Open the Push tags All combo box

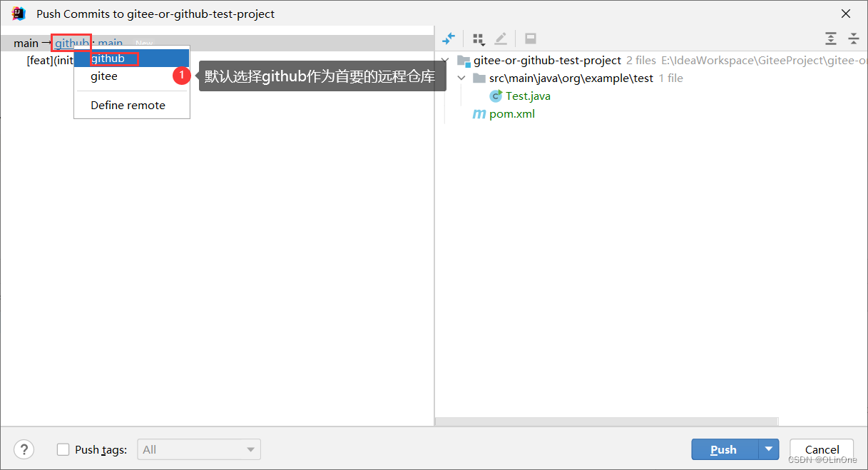(x=199, y=449)
